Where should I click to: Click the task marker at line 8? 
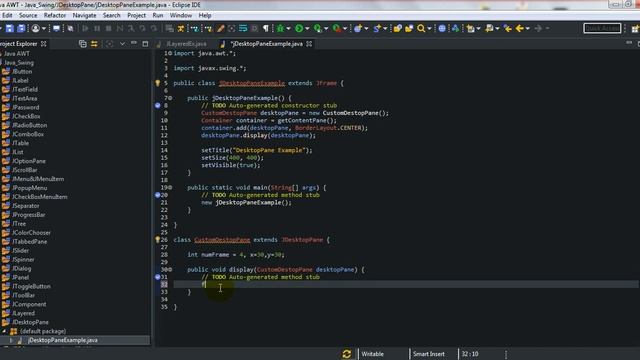point(158,105)
